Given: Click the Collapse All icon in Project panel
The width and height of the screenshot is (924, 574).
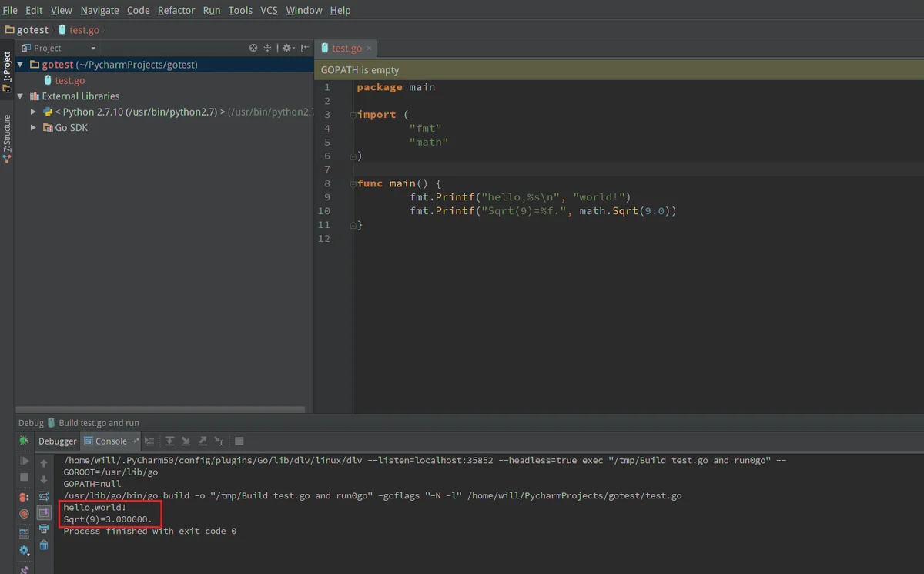Looking at the screenshot, I should [x=267, y=48].
